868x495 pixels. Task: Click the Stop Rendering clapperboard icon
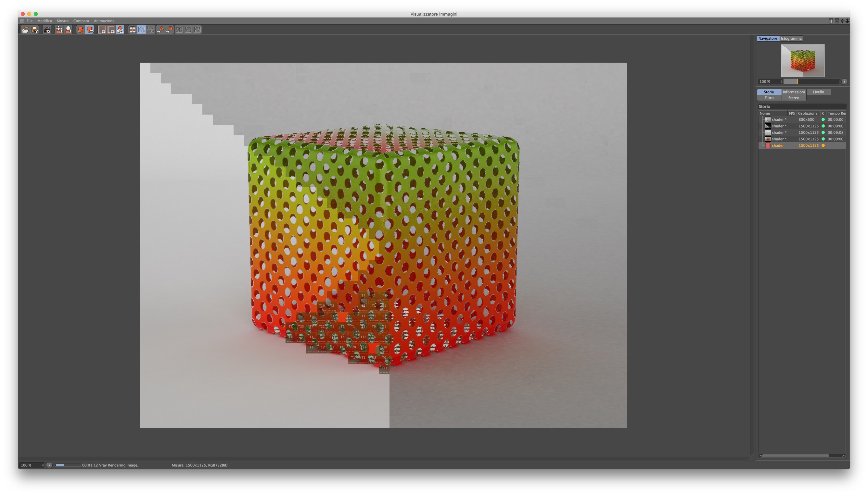47,30
